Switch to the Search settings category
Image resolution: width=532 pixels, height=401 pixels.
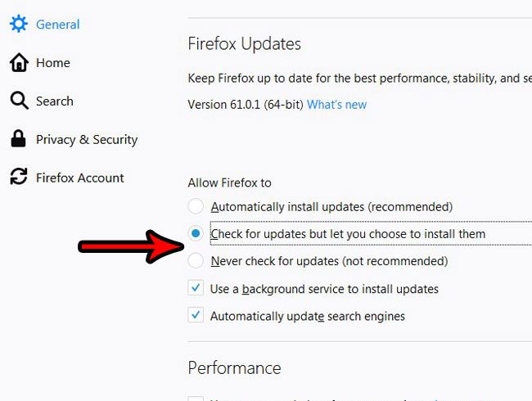[x=54, y=101]
